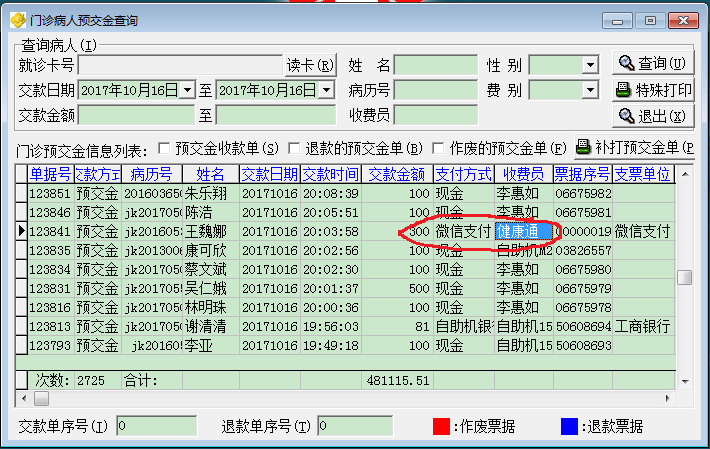Sort by the 交款日期 column header
The width and height of the screenshot is (710, 449).
pyautogui.click(x=269, y=174)
